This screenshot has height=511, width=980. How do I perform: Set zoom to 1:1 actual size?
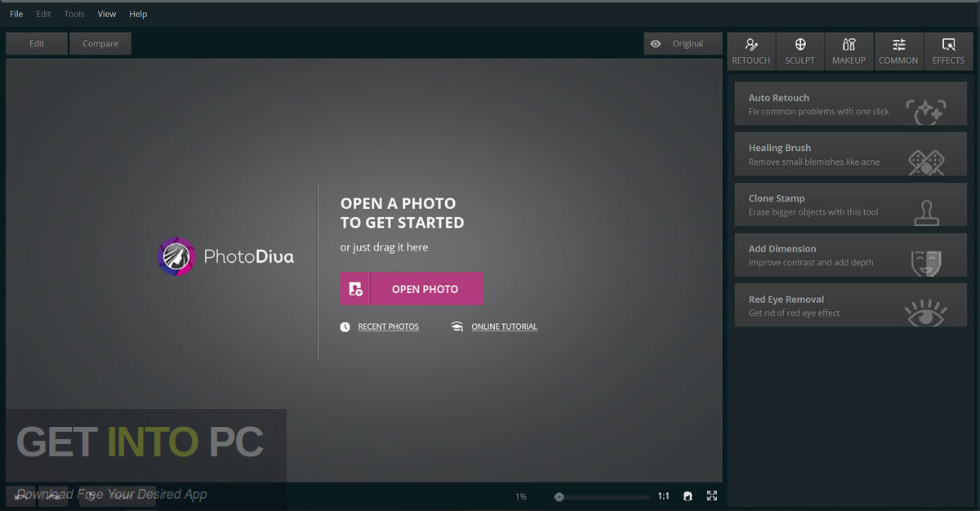(x=663, y=496)
